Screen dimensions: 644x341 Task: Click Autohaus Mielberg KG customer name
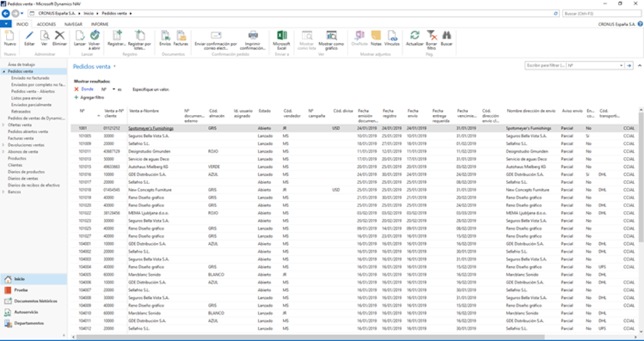pos(148,167)
